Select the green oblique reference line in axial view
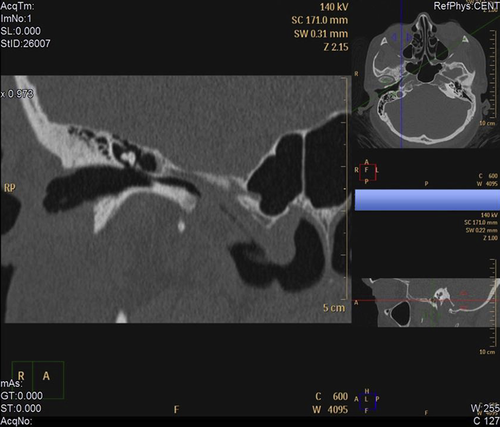The height and width of the screenshot is (427, 500). pyautogui.click(x=427, y=63)
